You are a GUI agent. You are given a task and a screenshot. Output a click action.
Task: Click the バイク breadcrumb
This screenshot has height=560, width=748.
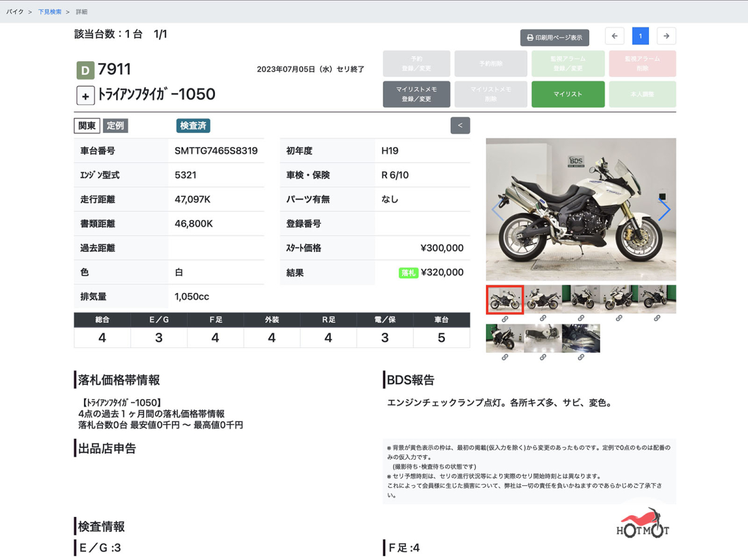click(x=16, y=12)
